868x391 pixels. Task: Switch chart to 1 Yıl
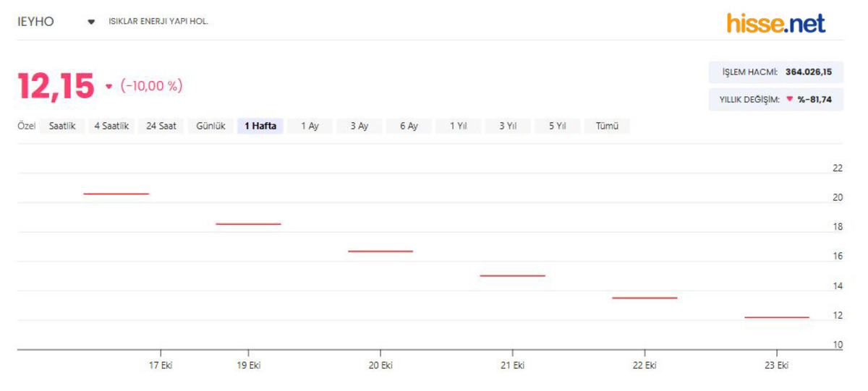coord(458,126)
